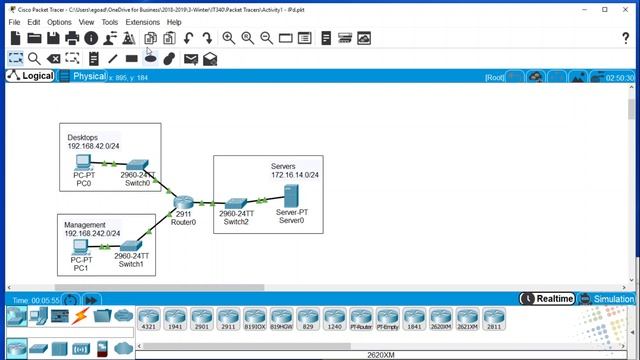Open the Root navigation label
Viewport: 640px width, 360px height.
coord(494,78)
